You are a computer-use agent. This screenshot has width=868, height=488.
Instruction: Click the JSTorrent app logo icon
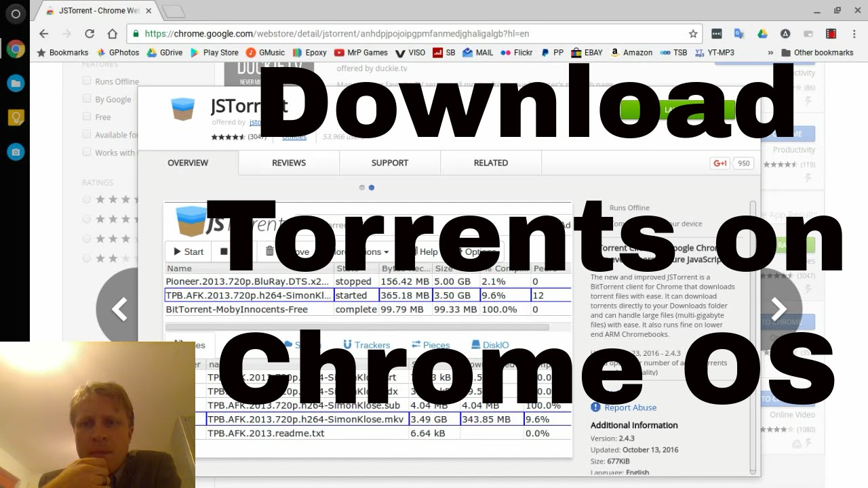(x=183, y=109)
